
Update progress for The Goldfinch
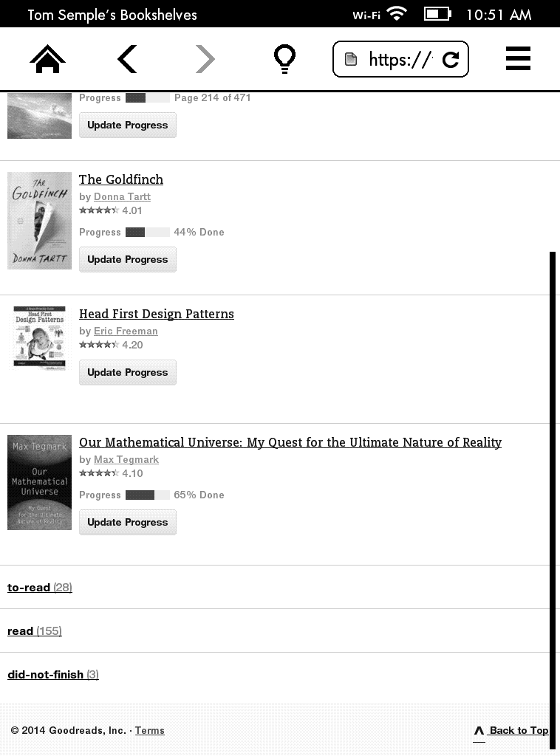(x=128, y=259)
